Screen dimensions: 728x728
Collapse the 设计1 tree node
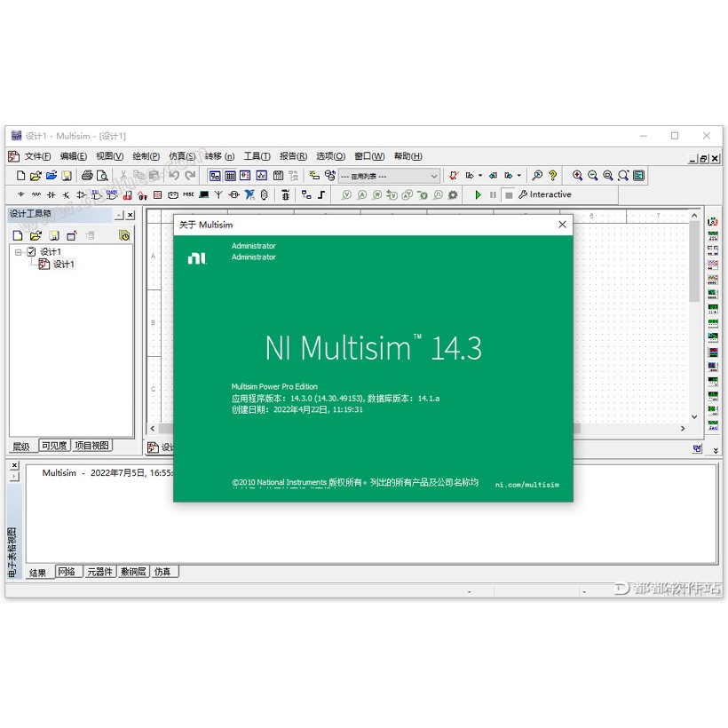coord(18,252)
